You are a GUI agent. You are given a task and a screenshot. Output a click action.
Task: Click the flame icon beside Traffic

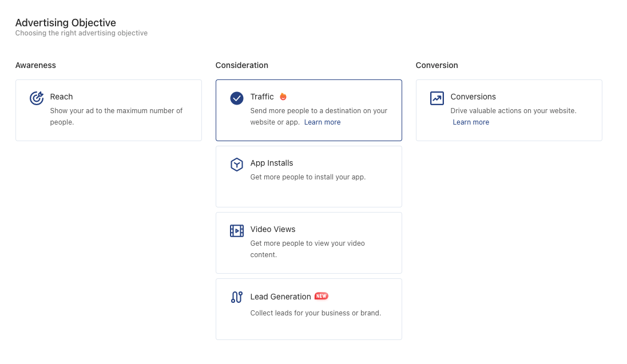coord(283,97)
